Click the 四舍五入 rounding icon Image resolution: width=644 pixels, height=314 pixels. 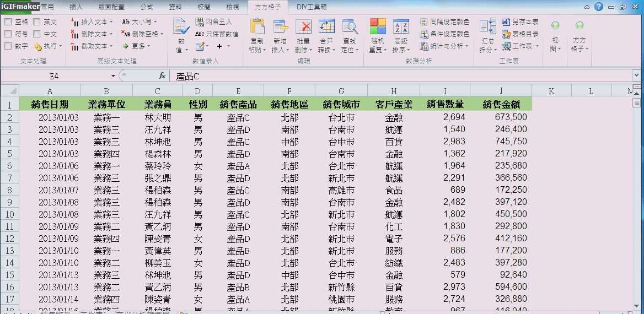tap(200, 21)
